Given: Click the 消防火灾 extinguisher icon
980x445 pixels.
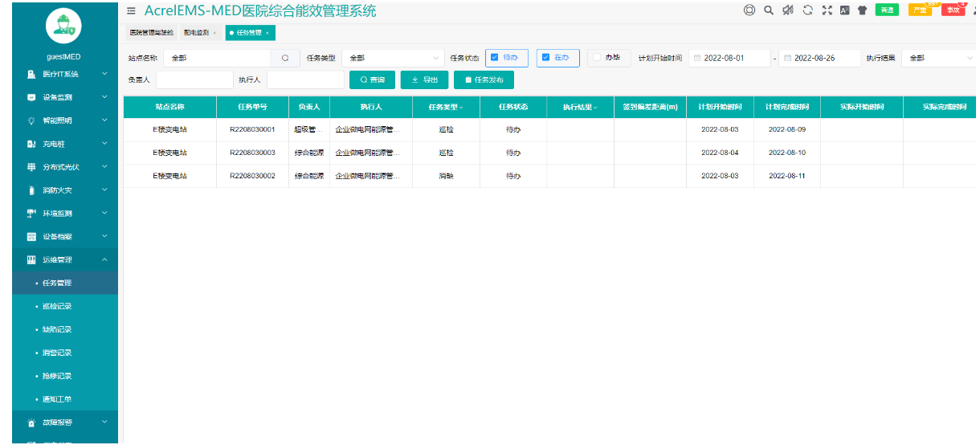Looking at the screenshot, I should tap(31, 190).
